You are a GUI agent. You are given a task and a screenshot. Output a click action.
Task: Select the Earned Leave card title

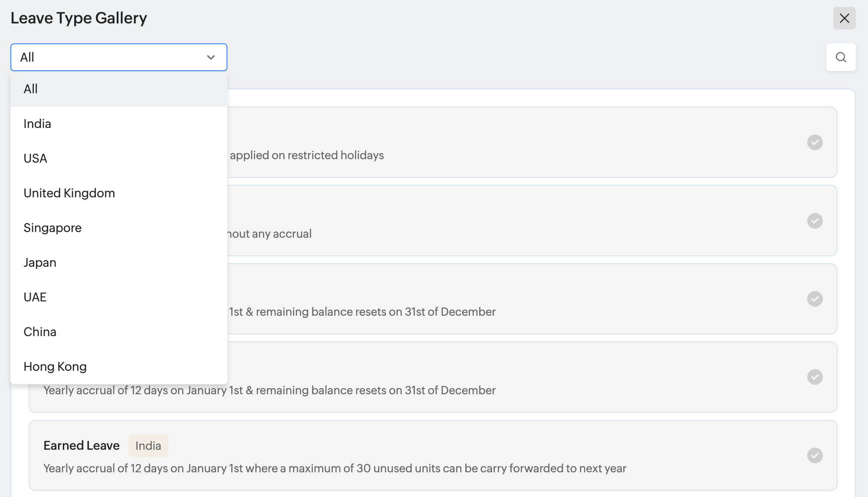82,445
